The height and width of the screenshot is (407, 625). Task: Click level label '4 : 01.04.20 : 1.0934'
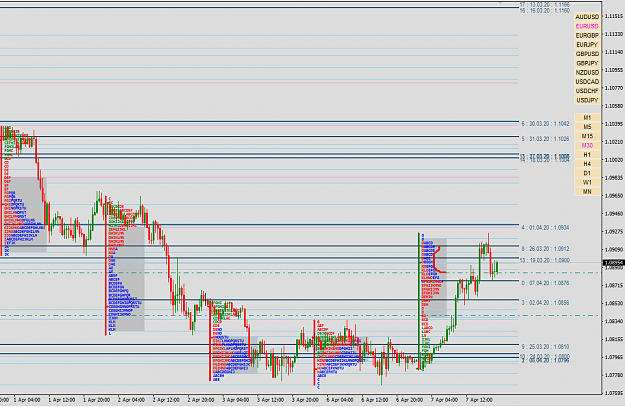(x=545, y=228)
